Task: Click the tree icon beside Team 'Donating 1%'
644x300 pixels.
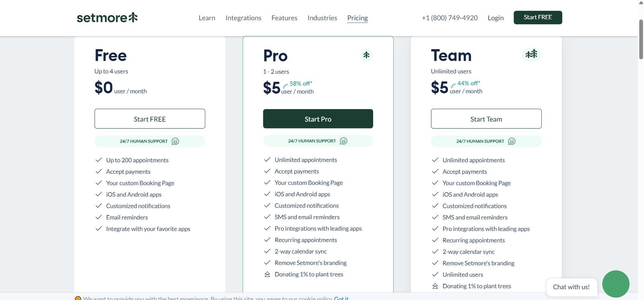Action: pos(435,286)
